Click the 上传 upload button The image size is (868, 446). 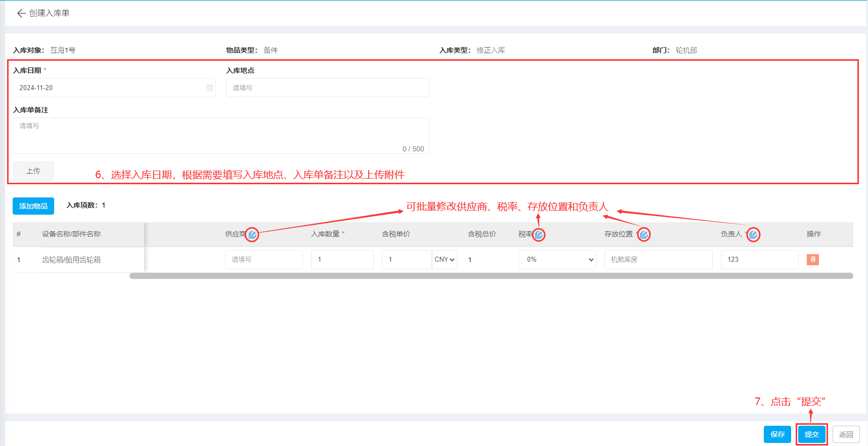pyautogui.click(x=33, y=171)
